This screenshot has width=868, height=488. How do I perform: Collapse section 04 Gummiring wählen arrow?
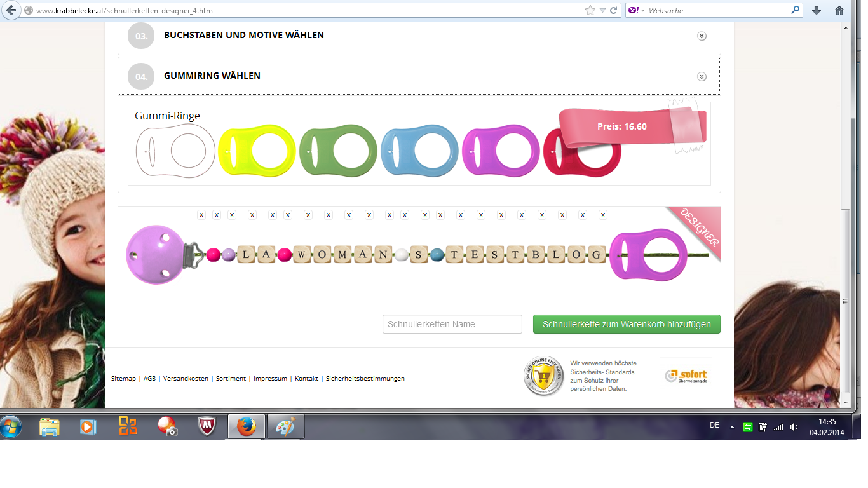(702, 77)
